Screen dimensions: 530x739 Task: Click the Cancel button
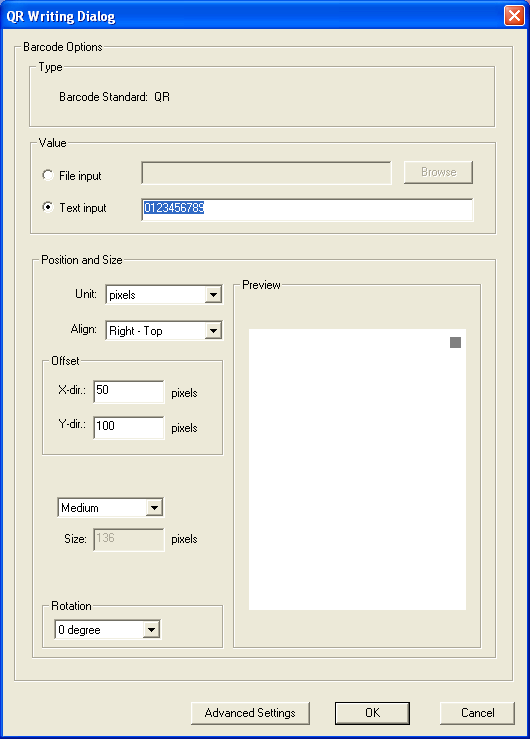tap(477, 713)
